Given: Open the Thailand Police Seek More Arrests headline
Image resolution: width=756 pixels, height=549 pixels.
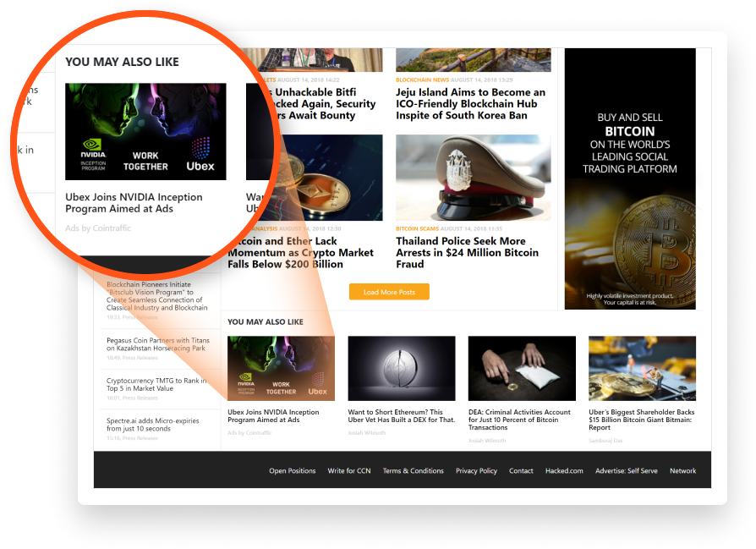Looking at the screenshot, I should [467, 253].
